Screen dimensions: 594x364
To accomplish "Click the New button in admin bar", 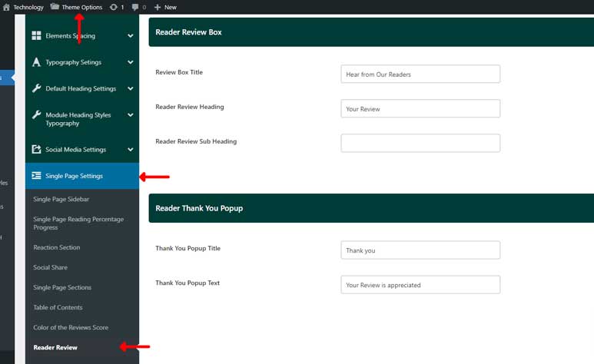I will click(165, 7).
